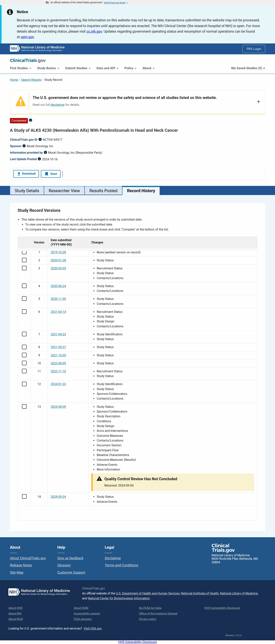This screenshot has height=644, width=275.
Task: Expand the disclaimer with the plus icon
Action: tap(258, 102)
